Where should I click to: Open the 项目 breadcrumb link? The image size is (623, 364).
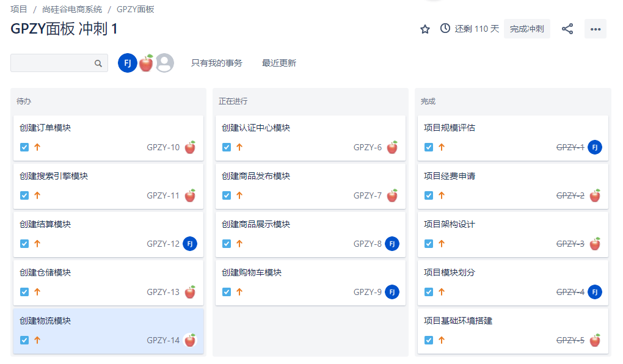click(x=19, y=9)
